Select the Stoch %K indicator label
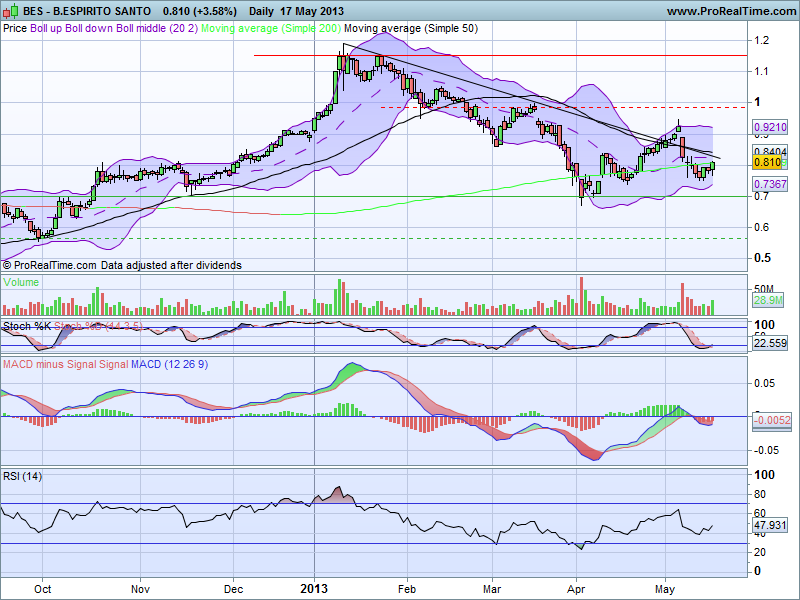 (x=27, y=326)
